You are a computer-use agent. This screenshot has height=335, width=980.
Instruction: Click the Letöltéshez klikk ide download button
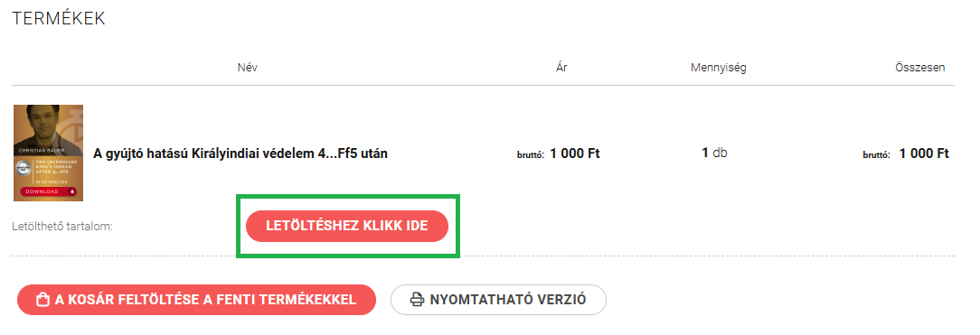(x=347, y=226)
